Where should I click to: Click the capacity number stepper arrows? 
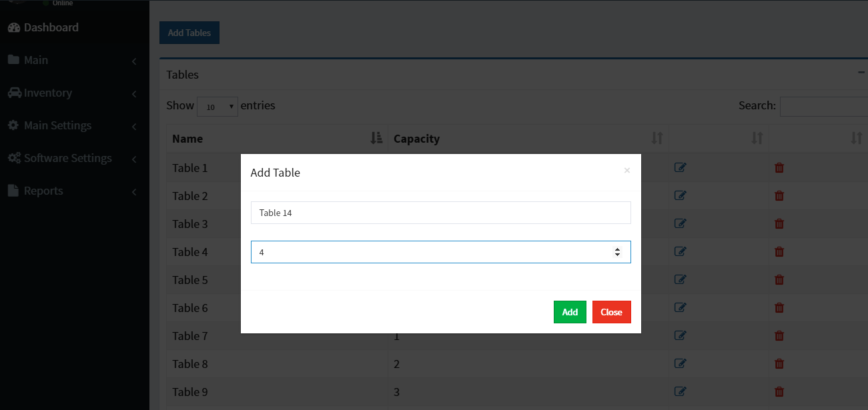pos(617,252)
